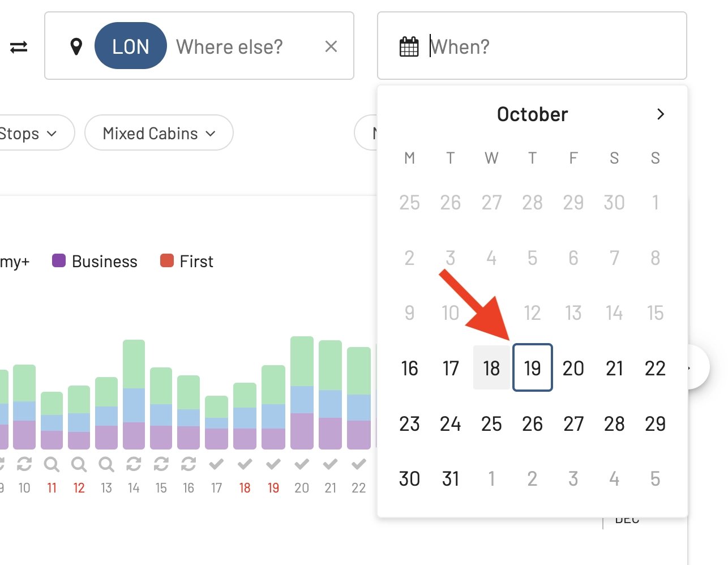This screenshot has height=565, width=728.
Task: Open the Mixed Cabins dropdown
Action: 159,133
